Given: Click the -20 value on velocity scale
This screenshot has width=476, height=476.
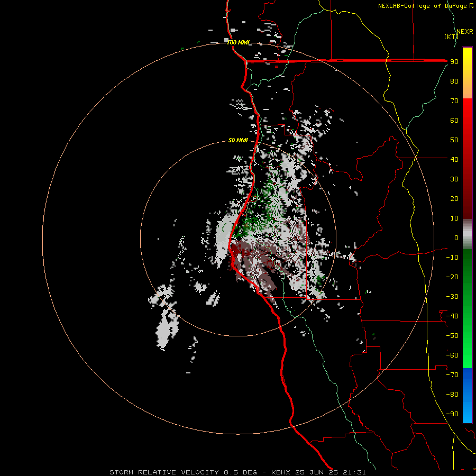Looking at the screenshot, I should [x=452, y=277].
